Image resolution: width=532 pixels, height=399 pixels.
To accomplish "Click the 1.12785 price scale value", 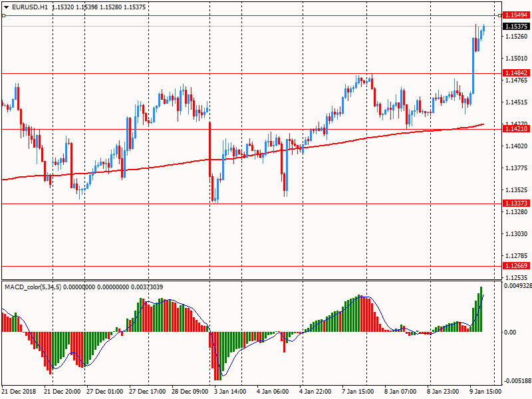I will [517, 256].
